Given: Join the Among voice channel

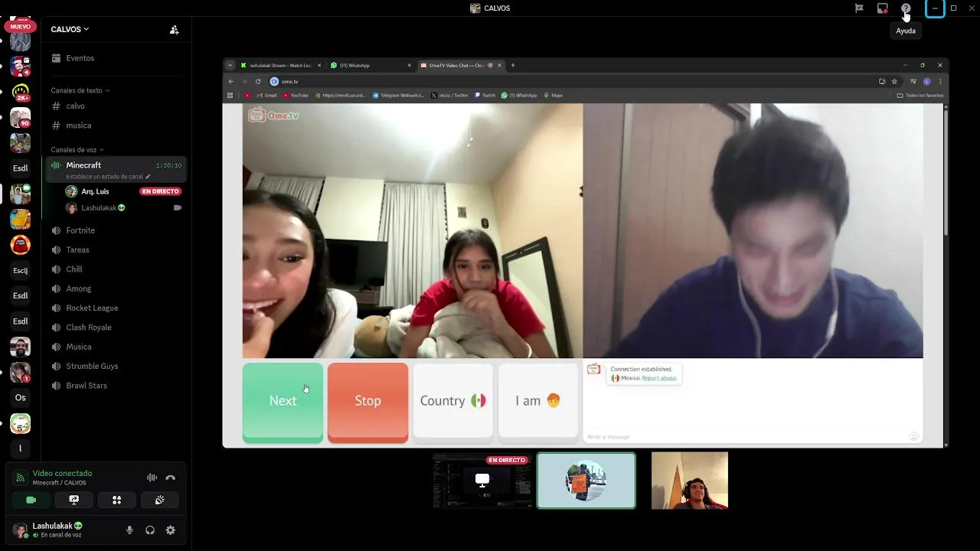Looking at the screenshot, I should (x=115, y=289).
